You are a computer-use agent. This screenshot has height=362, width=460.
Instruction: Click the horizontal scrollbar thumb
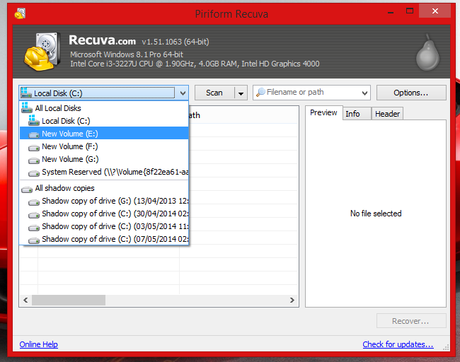pos(69,300)
